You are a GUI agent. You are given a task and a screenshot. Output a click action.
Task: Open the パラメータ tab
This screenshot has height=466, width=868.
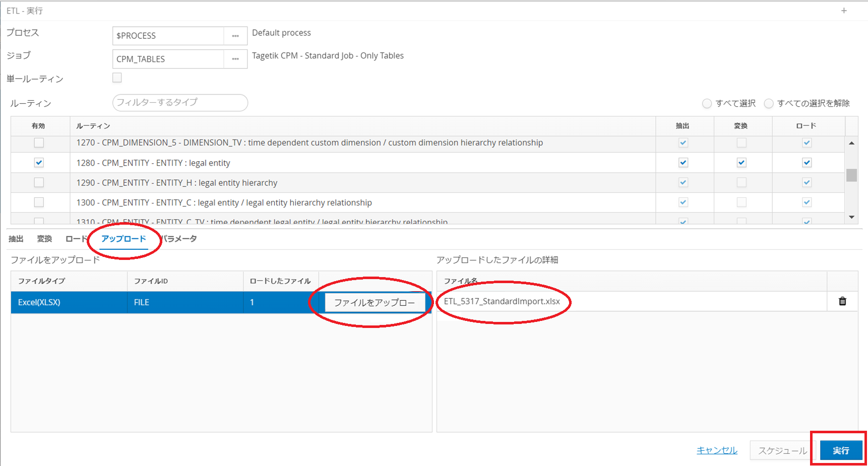pos(179,239)
